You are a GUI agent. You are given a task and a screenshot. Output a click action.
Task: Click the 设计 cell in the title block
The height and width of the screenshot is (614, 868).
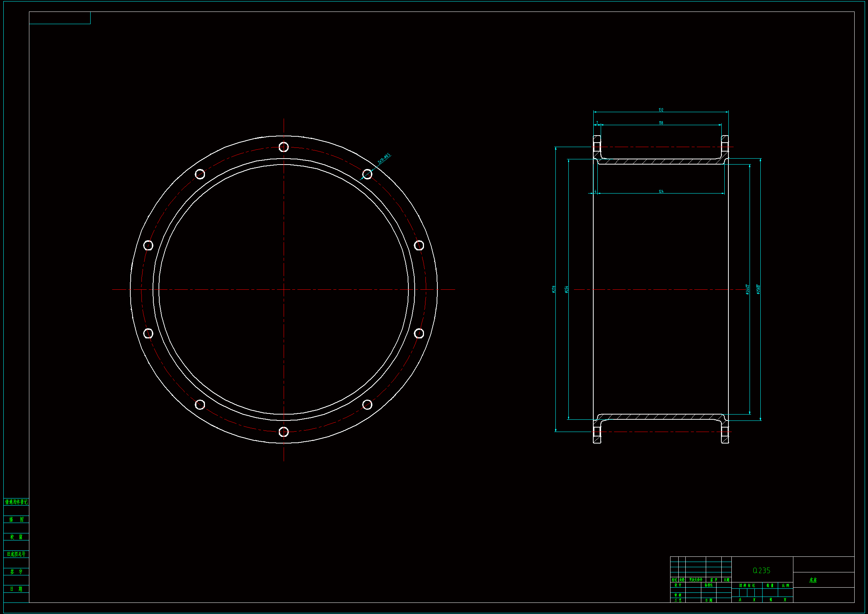click(x=678, y=585)
